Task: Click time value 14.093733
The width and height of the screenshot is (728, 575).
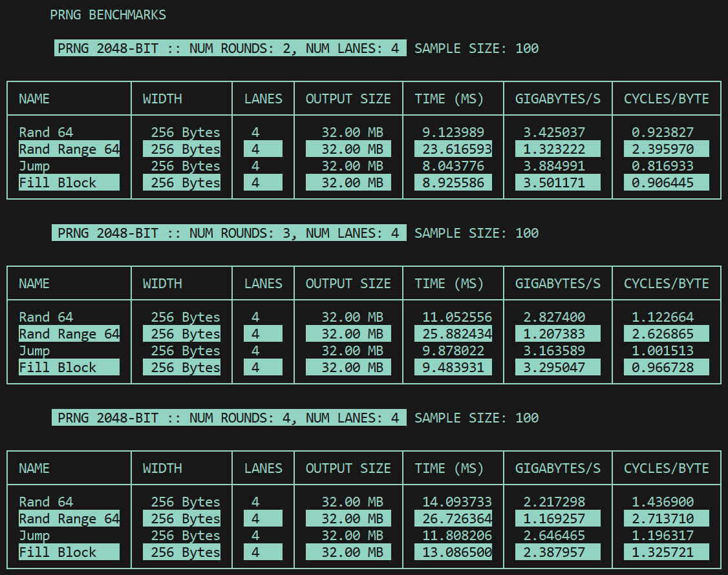Action: tap(457, 502)
